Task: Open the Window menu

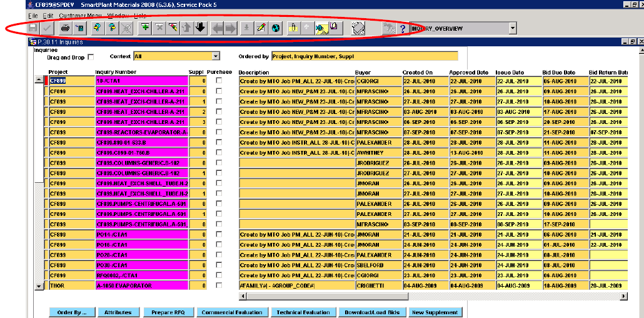Action: [117, 16]
